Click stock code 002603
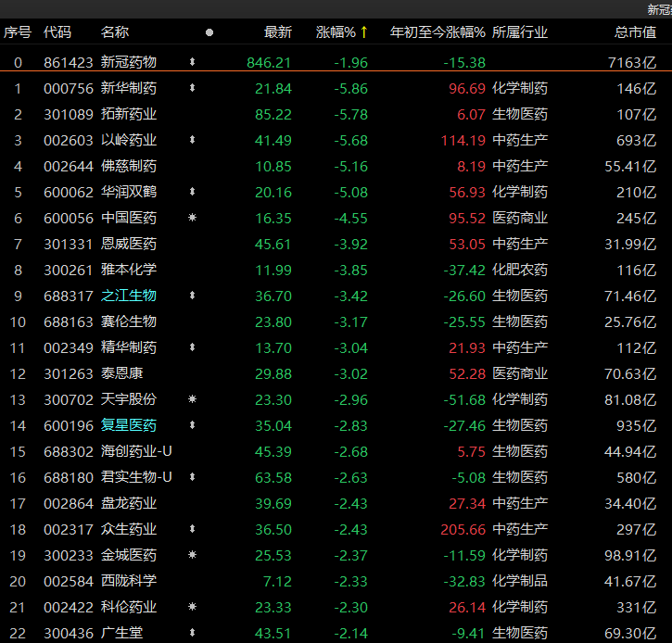This screenshot has width=672, height=643. [69, 141]
